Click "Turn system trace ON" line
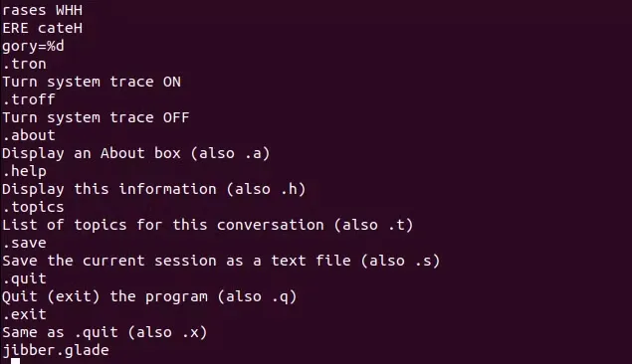 click(x=92, y=82)
